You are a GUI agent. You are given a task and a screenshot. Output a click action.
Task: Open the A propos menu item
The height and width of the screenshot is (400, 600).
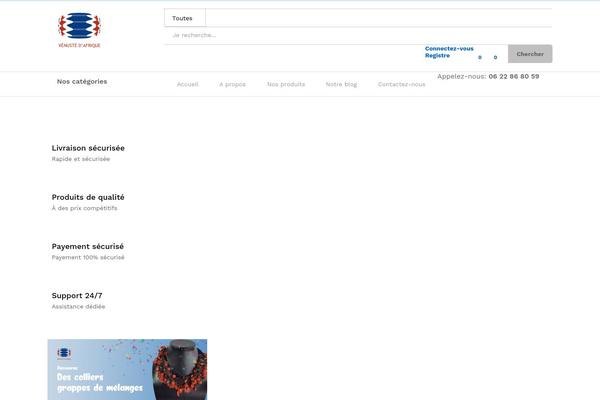pyautogui.click(x=232, y=84)
